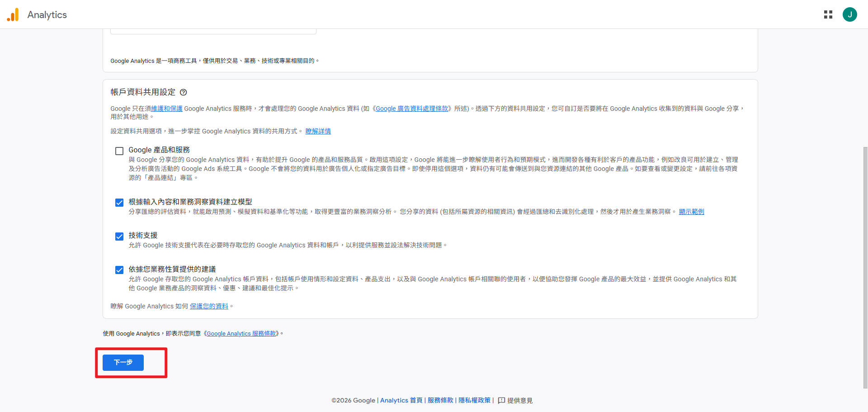Open the 隱私權政策 footer link
This screenshot has width=868, height=412.
tap(474, 400)
